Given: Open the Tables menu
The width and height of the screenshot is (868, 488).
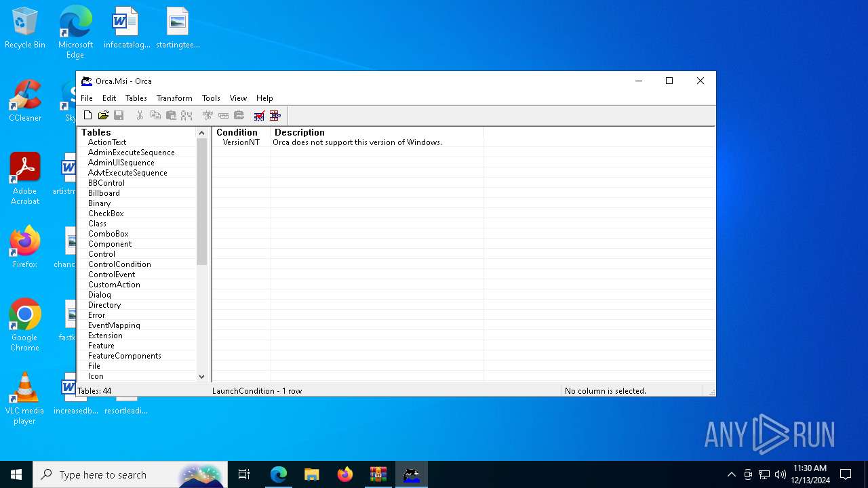Looking at the screenshot, I should pos(136,98).
